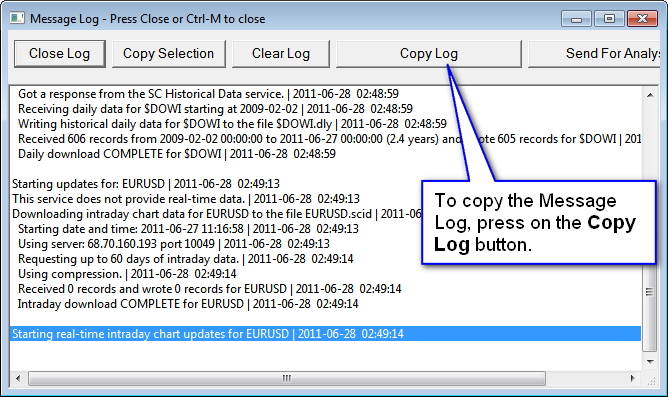Click the Close Log button
Image resolution: width=668 pixels, height=397 pixels.
pyautogui.click(x=60, y=54)
